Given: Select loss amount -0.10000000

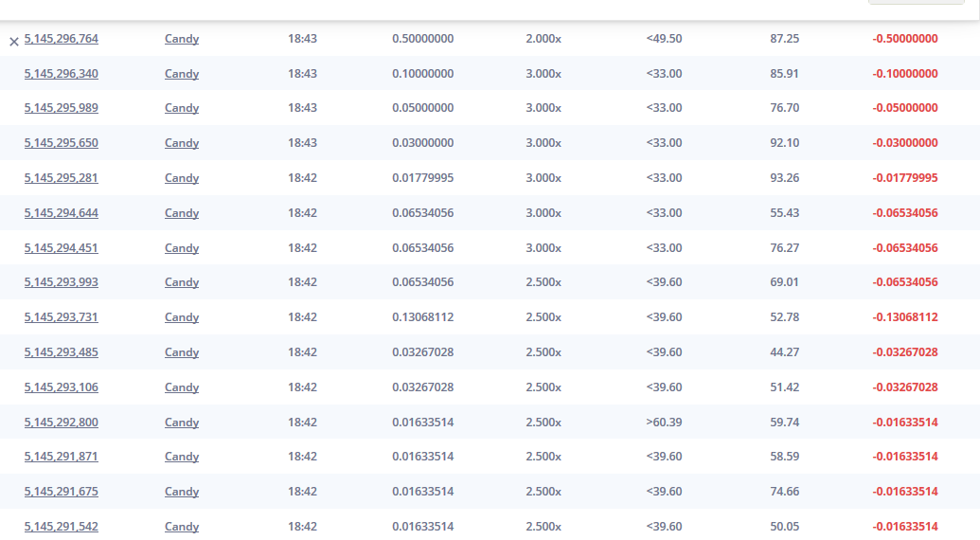Looking at the screenshot, I should point(905,74).
